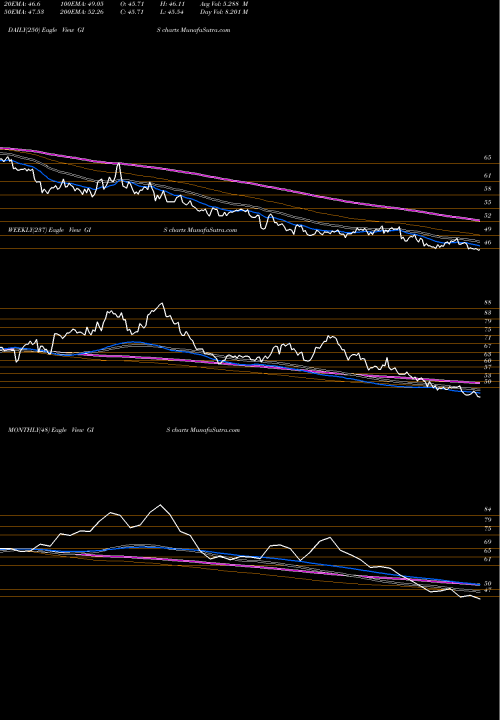The width and height of the screenshot is (500, 720).
Task: Click the 71 price label on the weekly chart
Action: click(487, 338)
